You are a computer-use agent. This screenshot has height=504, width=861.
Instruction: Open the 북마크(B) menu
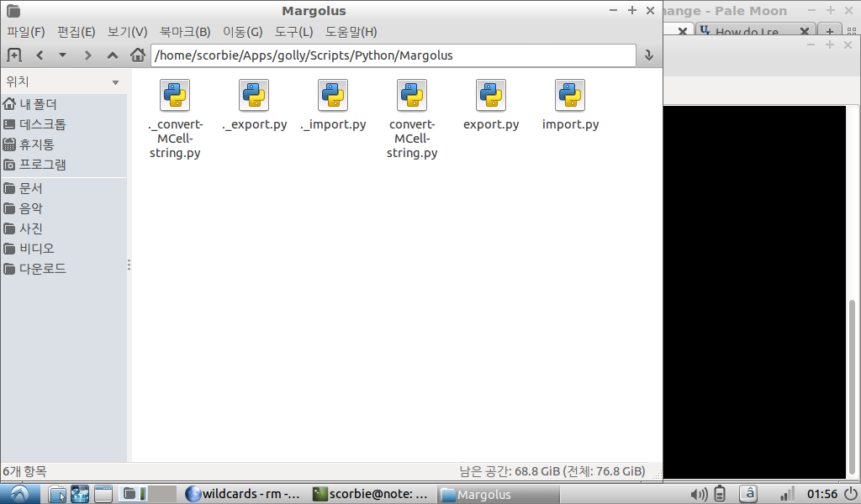[185, 32]
